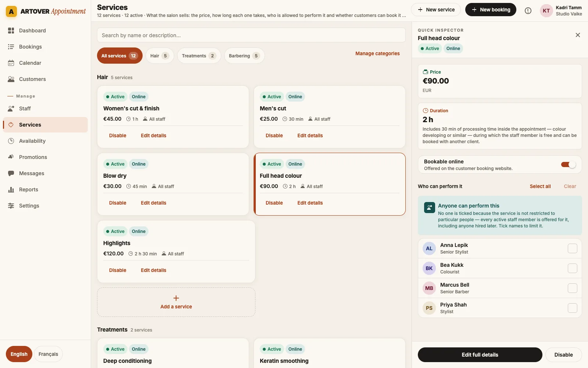The height and width of the screenshot is (368, 588).
Task: Click the New service button
Action: (x=436, y=10)
